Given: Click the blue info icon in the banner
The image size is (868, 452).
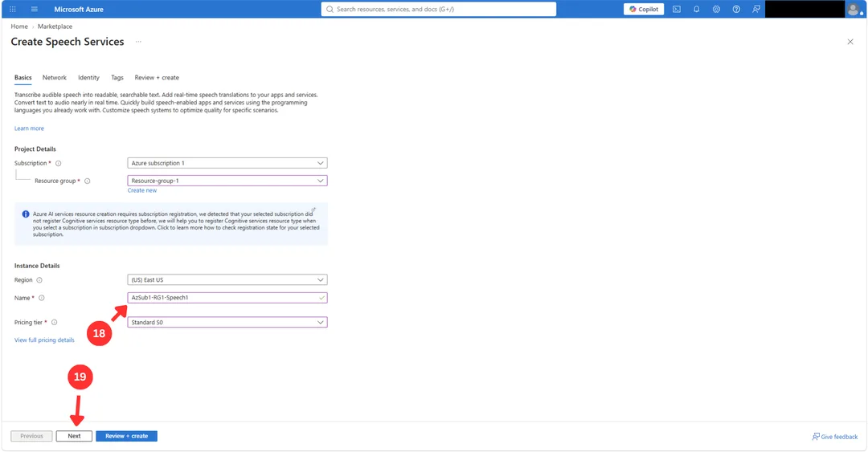Looking at the screenshot, I should click(26, 214).
